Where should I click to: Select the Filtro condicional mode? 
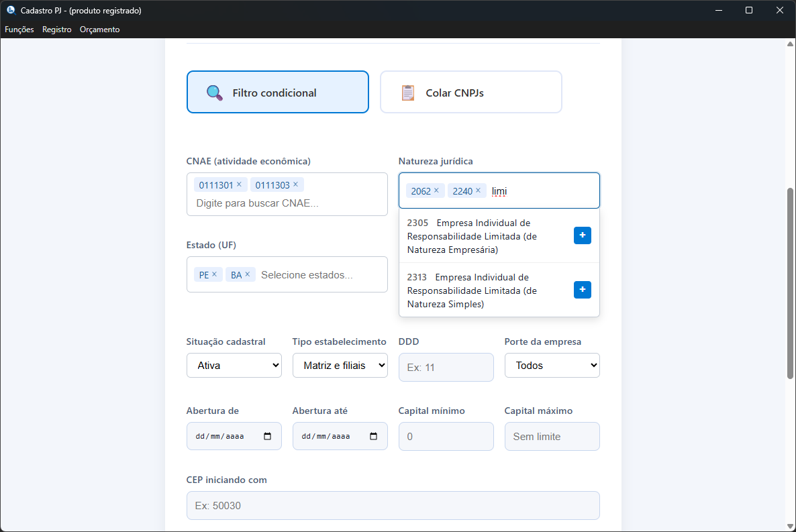coord(277,93)
